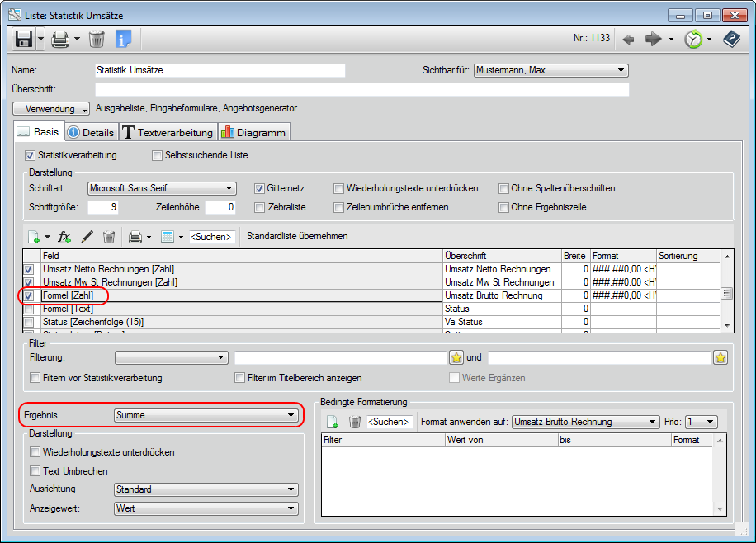Toggle Ohne Ergebniszeile option
The width and height of the screenshot is (756, 543).
tap(503, 207)
